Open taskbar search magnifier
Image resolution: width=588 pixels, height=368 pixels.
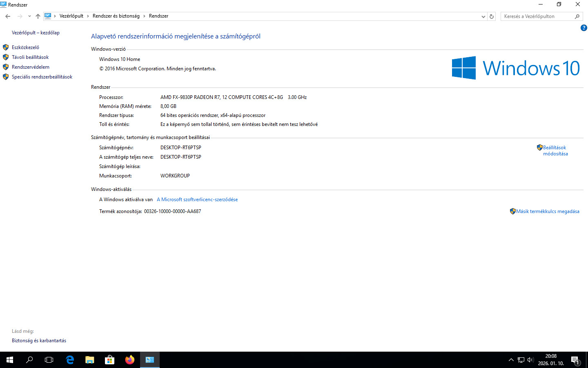tap(29, 360)
